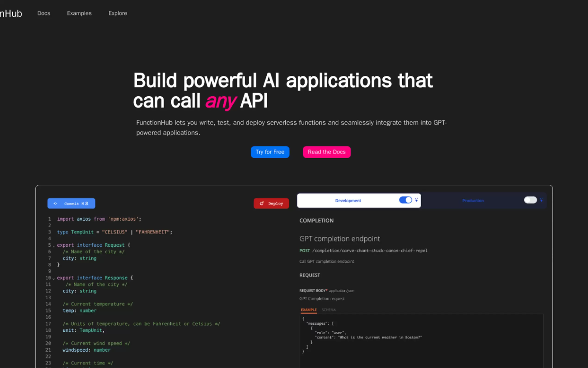The height and width of the screenshot is (368, 588).
Task: Go to Examples in the top navigation
Action: (x=79, y=13)
